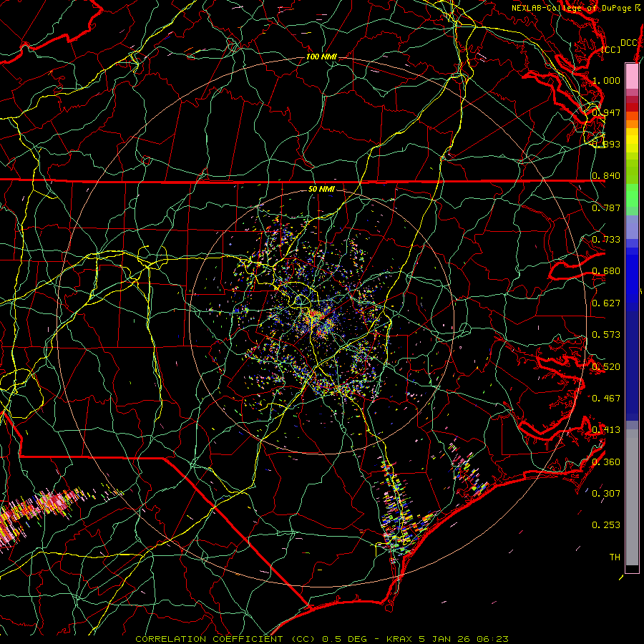
Task: Click the 1.000 value on the scale
Action: point(606,80)
